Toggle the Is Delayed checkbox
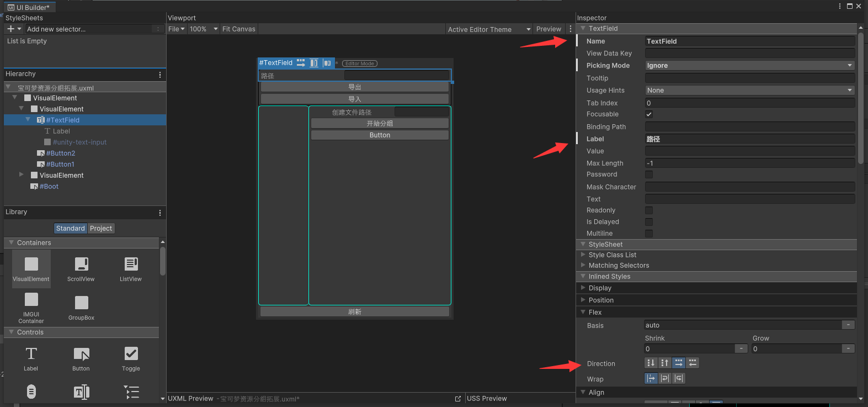Screen dimensions: 868x407 649,222
